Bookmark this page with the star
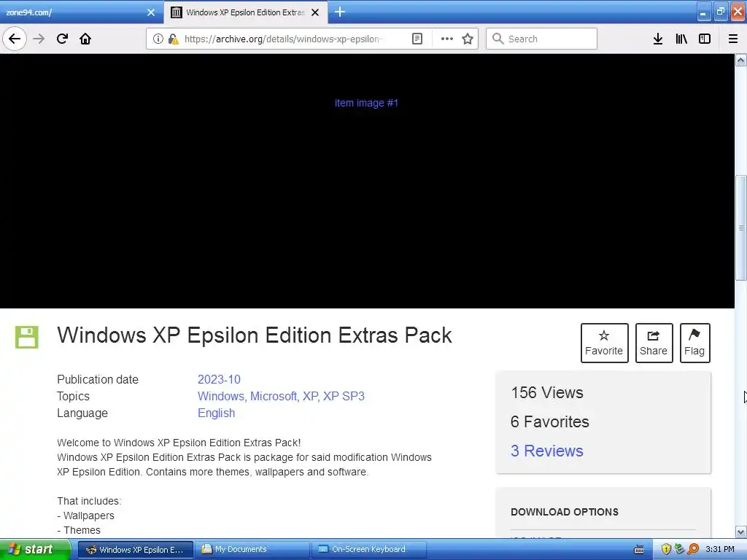Viewport: 747px width, 560px height. (x=468, y=39)
